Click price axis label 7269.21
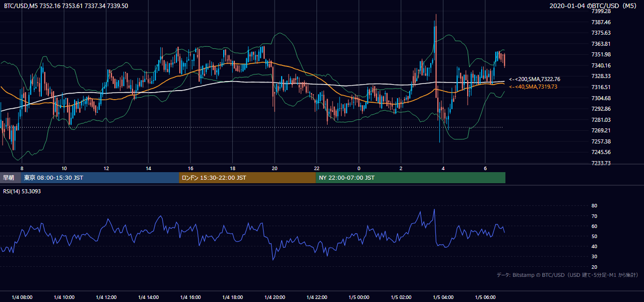This screenshot has height=302, width=644. coord(601,130)
